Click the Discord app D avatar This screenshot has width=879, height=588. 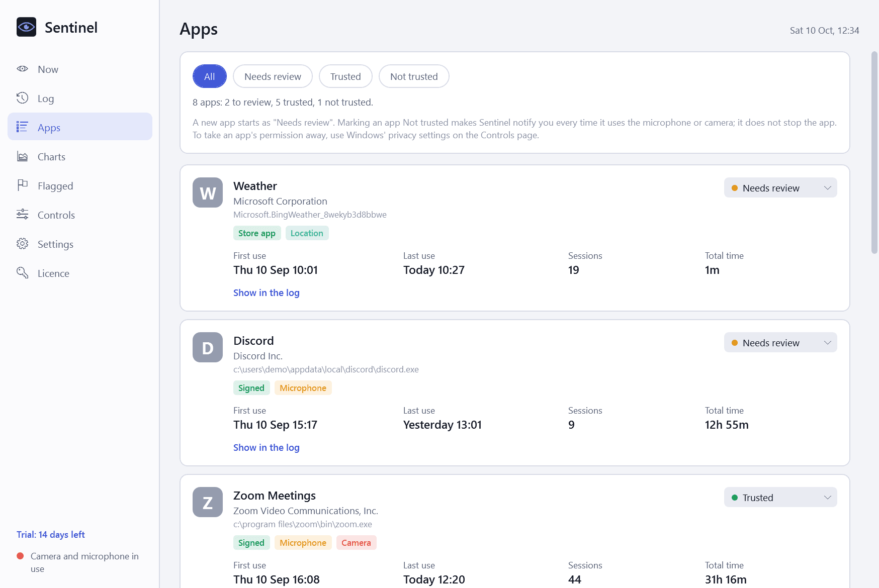click(208, 347)
